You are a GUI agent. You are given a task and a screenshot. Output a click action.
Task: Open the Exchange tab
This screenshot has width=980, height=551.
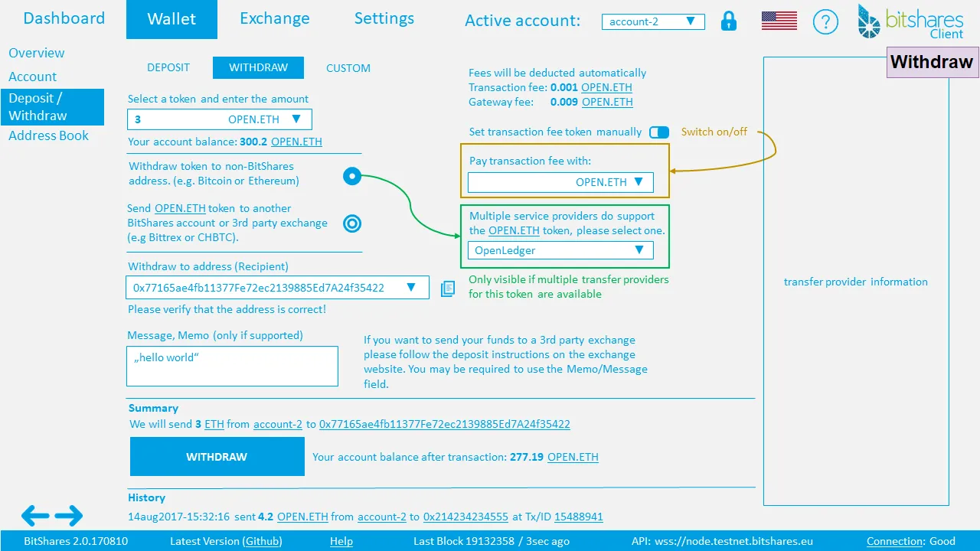tap(275, 18)
